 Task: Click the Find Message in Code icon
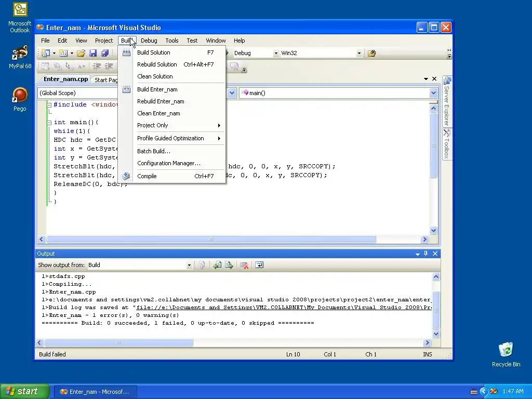coord(202,265)
